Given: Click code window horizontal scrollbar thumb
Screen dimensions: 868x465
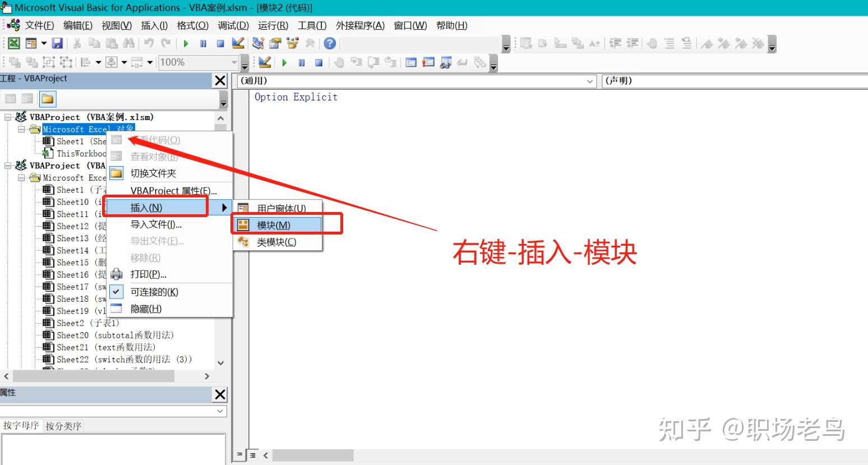Looking at the screenshot, I should pos(313,455).
